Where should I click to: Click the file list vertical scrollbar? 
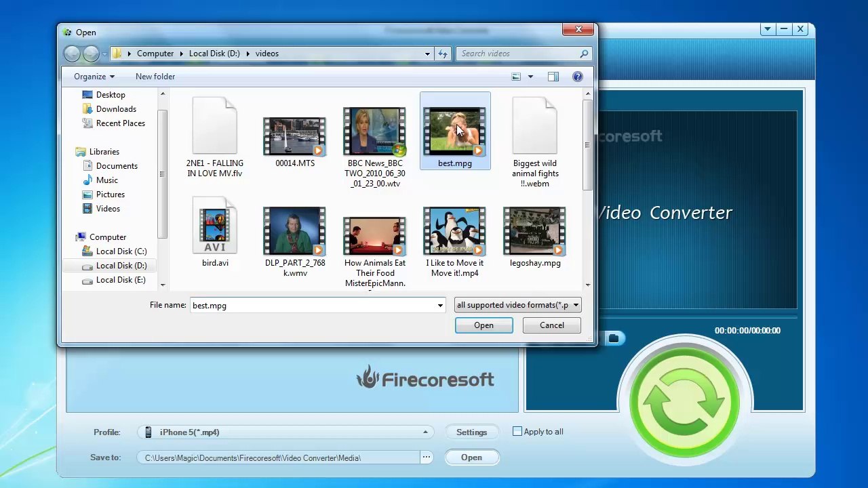pos(587,146)
